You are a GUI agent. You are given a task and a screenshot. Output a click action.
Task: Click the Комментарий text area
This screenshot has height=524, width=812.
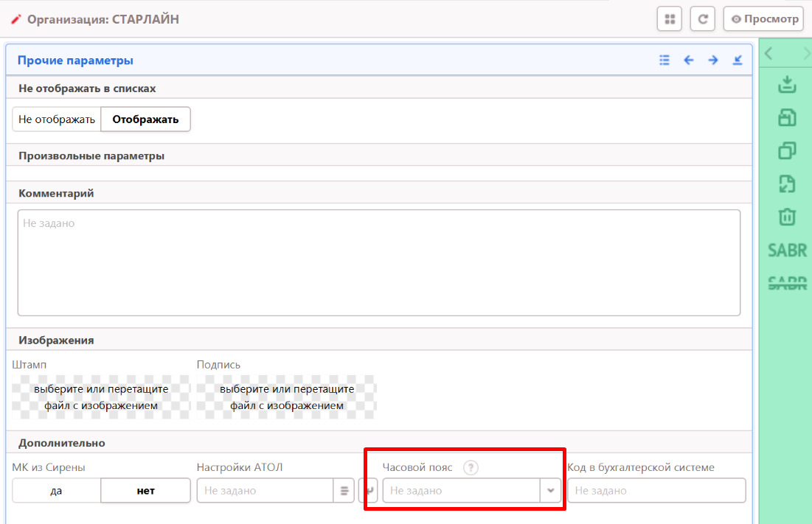[378, 262]
